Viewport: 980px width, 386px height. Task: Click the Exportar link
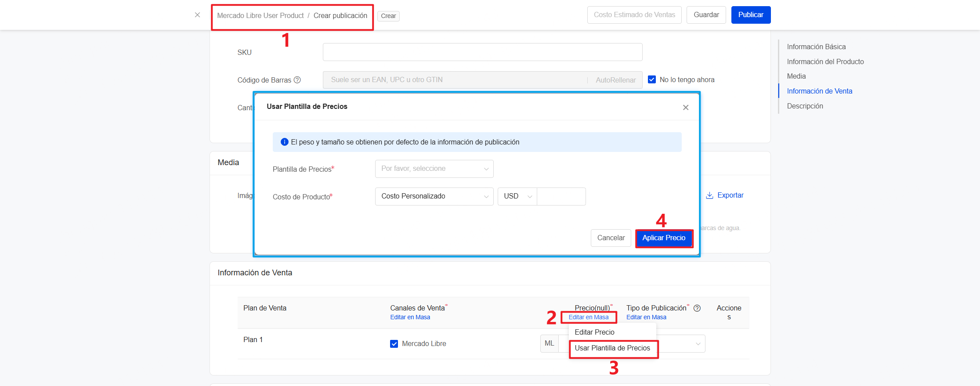click(730, 195)
